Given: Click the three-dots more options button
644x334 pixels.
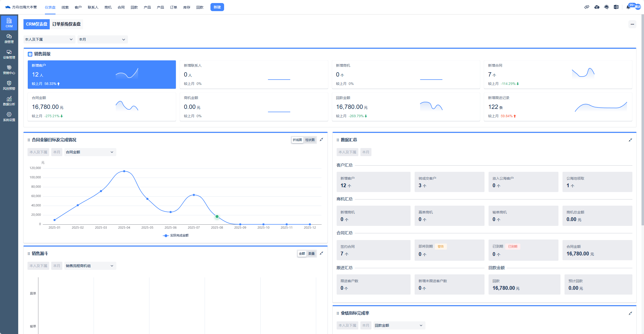Looking at the screenshot, I should click(x=632, y=24).
